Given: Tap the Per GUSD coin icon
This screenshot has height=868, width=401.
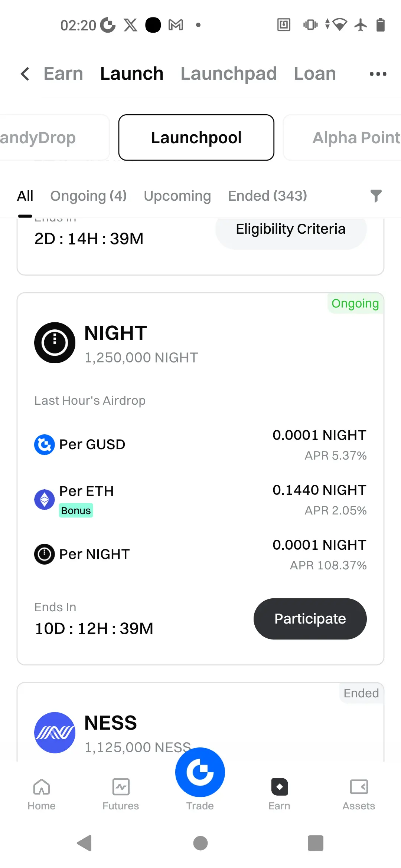Looking at the screenshot, I should [x=45, y=444].
